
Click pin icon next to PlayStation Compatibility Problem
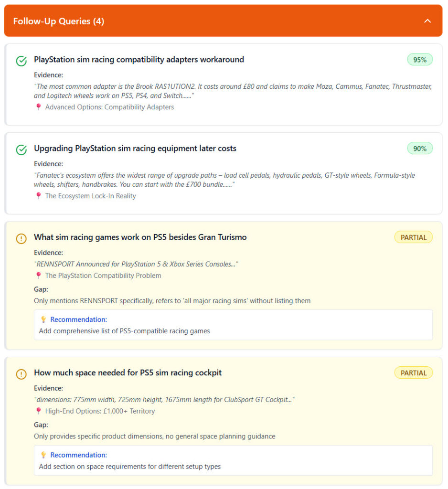click(x=39, y=276)
